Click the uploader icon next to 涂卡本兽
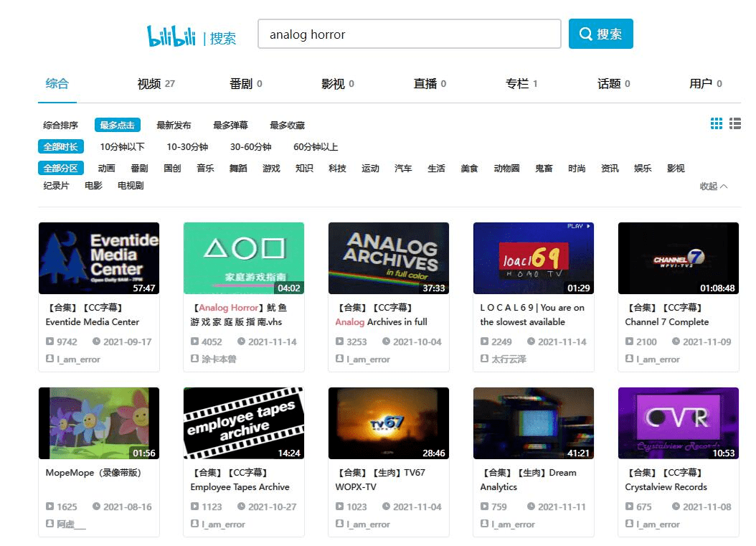 194,359
